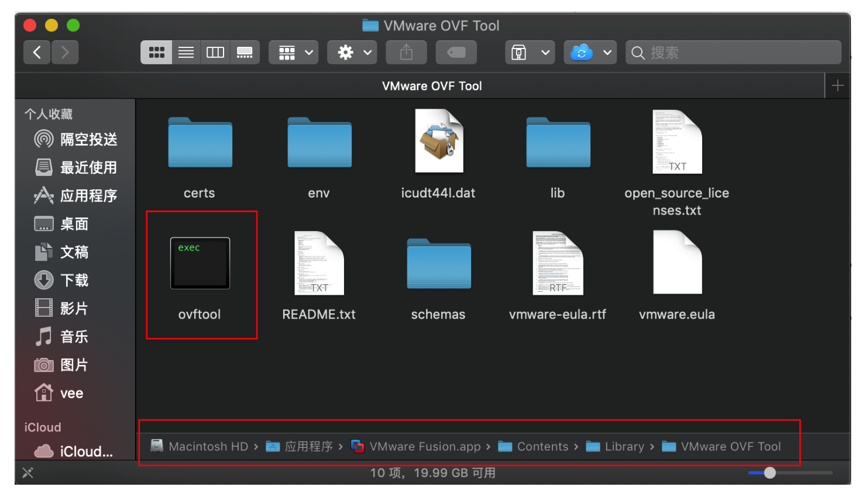
Task: Open the cloud sync toolbar dropdown
Action: pos(590,53)
